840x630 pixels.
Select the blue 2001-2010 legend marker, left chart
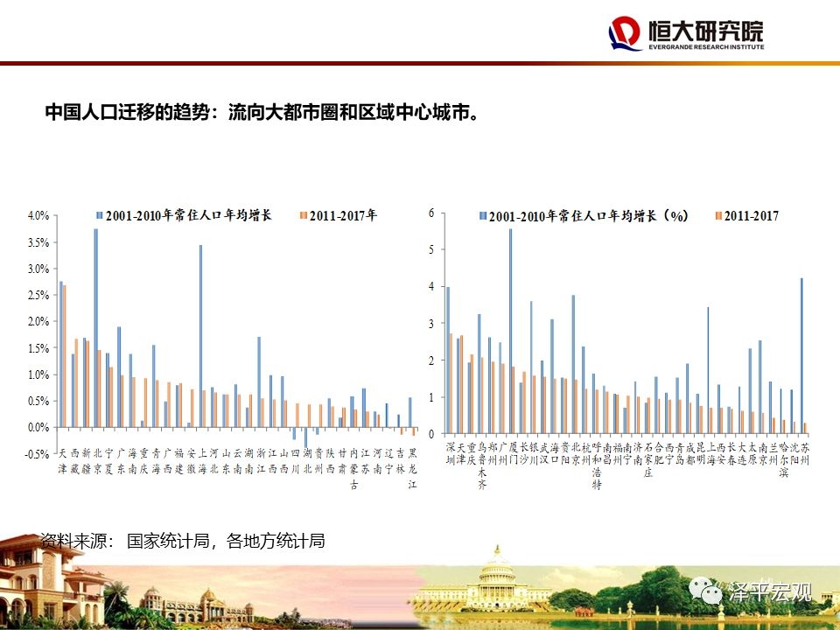[99, 215]
